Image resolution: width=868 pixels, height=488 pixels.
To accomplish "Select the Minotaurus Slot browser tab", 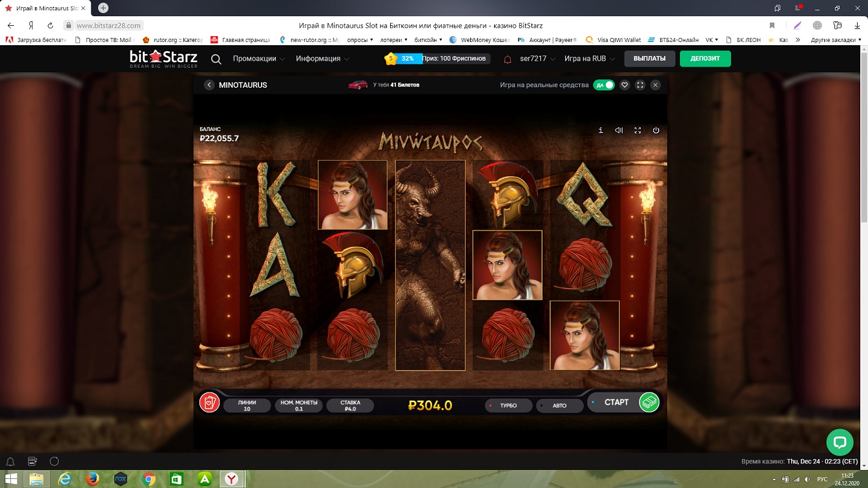I will pos(46,8).
